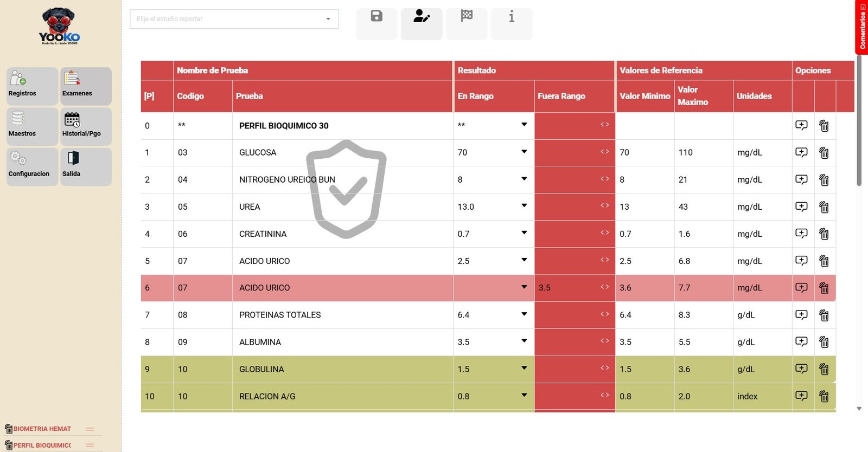Click the YOOKO logo
The image size is (868, 452).
click(59, 26)
